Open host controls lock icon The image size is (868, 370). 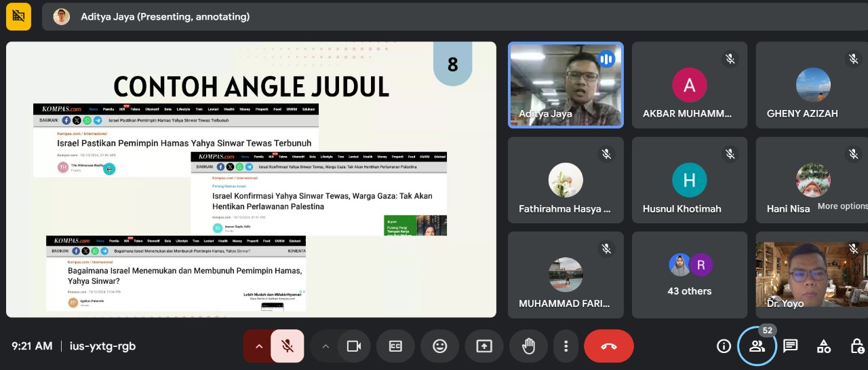coord(857,346)
